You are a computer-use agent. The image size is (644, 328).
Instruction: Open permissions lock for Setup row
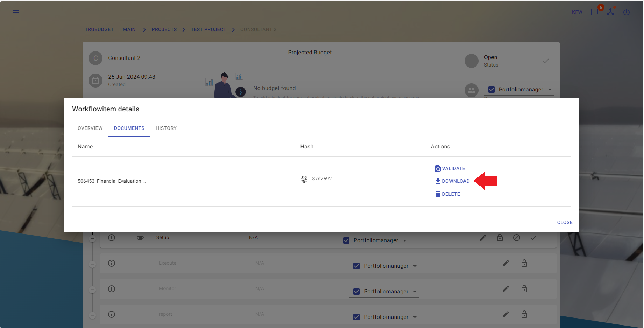pos(500,238)
